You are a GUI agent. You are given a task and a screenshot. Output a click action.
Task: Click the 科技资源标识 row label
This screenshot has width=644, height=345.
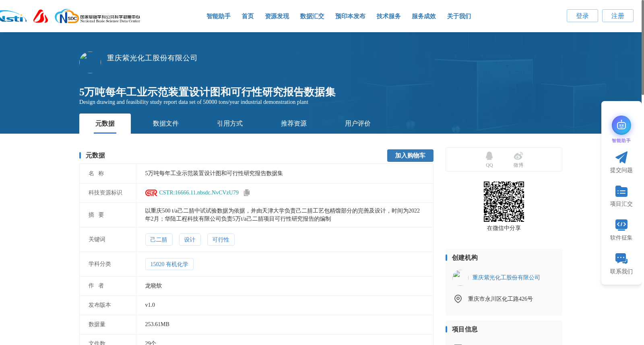105,193
